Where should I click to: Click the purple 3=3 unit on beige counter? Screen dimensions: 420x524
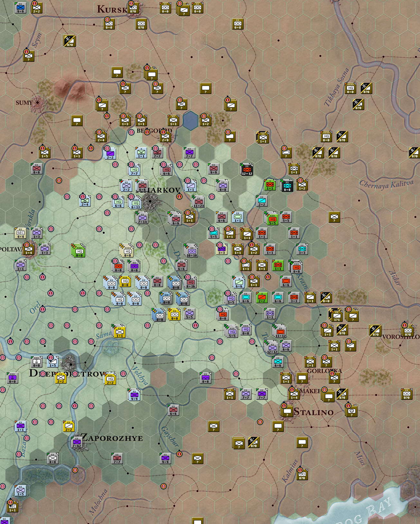coord(221,249)
